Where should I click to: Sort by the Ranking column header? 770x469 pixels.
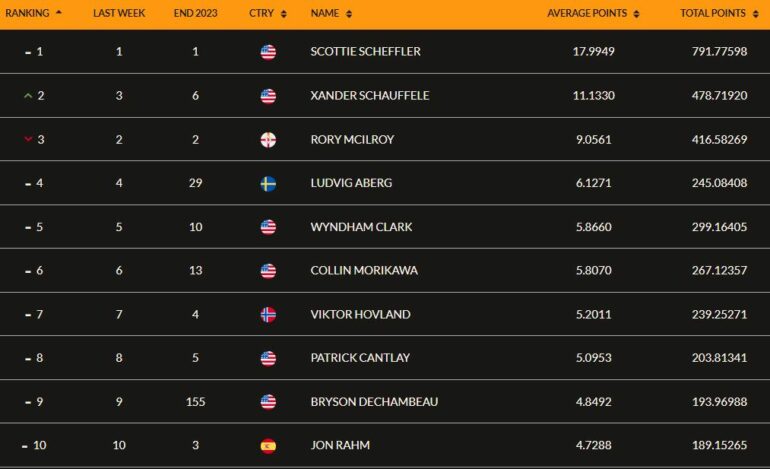(33, 13)
